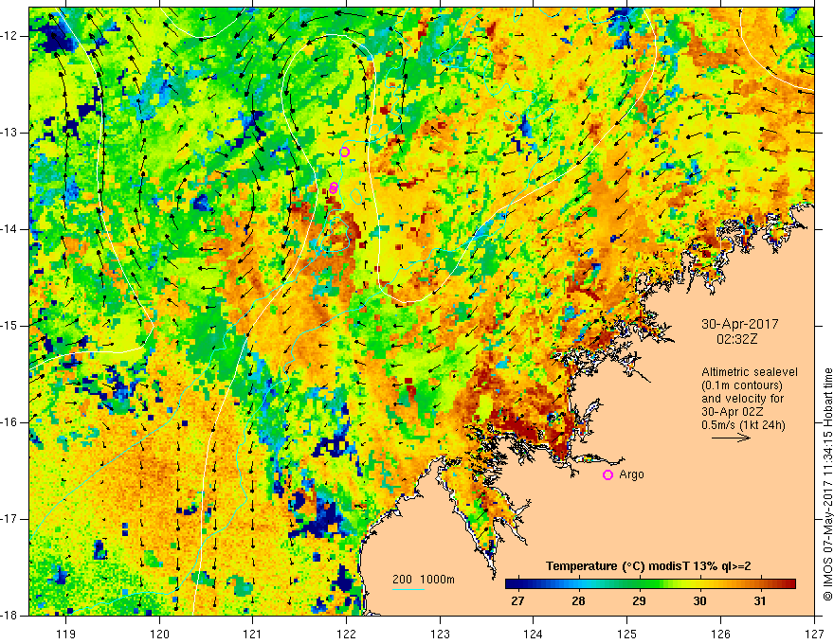Click the longitude axis label 126
This screenshot has height=644, width=834.
(x=720, y=634)
